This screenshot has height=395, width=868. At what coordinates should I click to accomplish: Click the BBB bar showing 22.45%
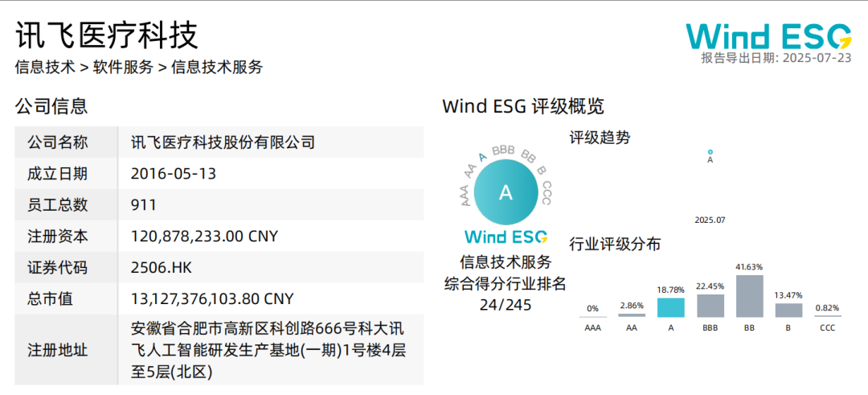pos(710,305)
